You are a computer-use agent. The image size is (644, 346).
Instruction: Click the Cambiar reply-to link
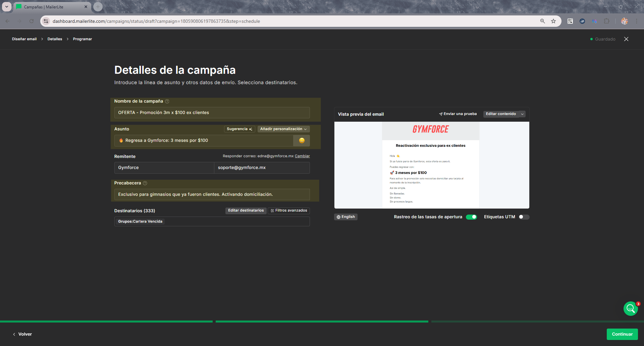pos(302,156)
